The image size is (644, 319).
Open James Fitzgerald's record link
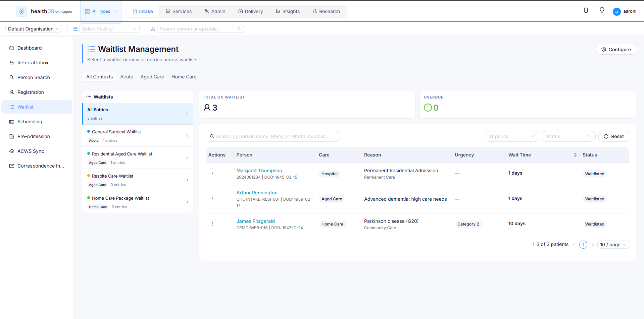pyautogui.click(x=256, y=221)
